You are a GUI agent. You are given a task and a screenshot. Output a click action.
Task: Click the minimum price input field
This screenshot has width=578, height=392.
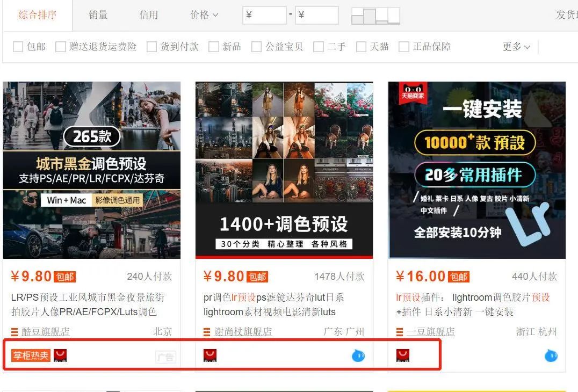tap(264, 15)
